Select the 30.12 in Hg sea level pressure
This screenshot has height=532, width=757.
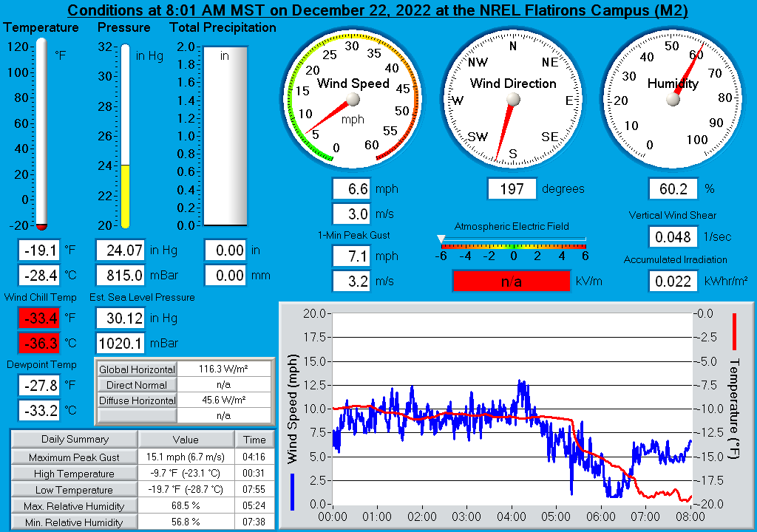tap(120, 318)
